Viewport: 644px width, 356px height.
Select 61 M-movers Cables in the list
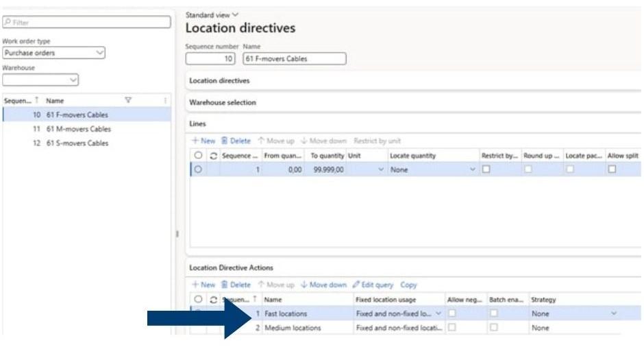(78, 129)
